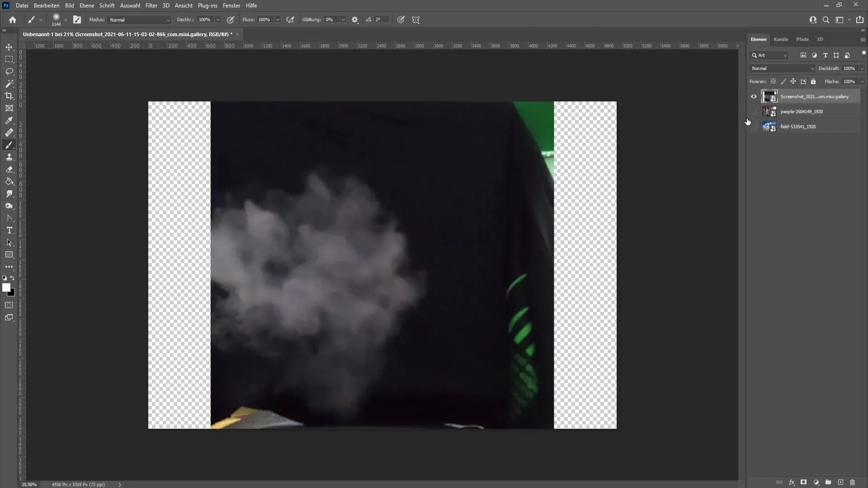Switch to the Kanäle tab
The height and width of the screenshot is (488, 868).
(781, 39)
